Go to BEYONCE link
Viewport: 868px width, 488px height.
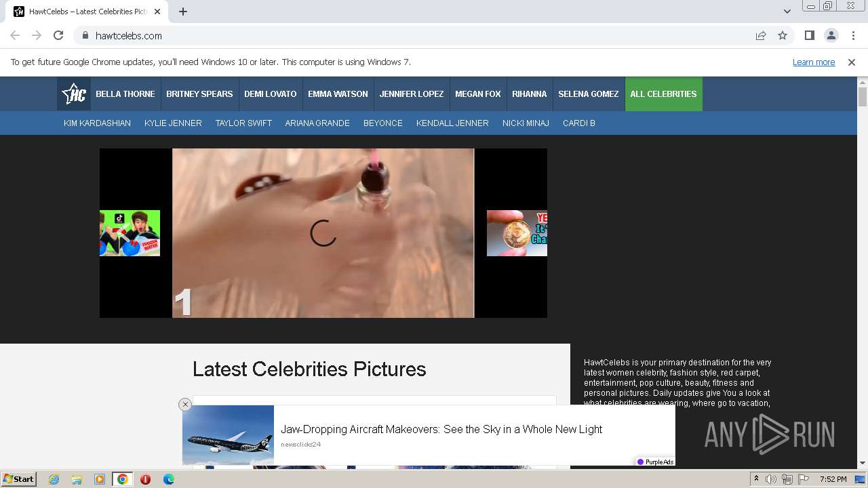pyautogui.click(x=383, y=123)
